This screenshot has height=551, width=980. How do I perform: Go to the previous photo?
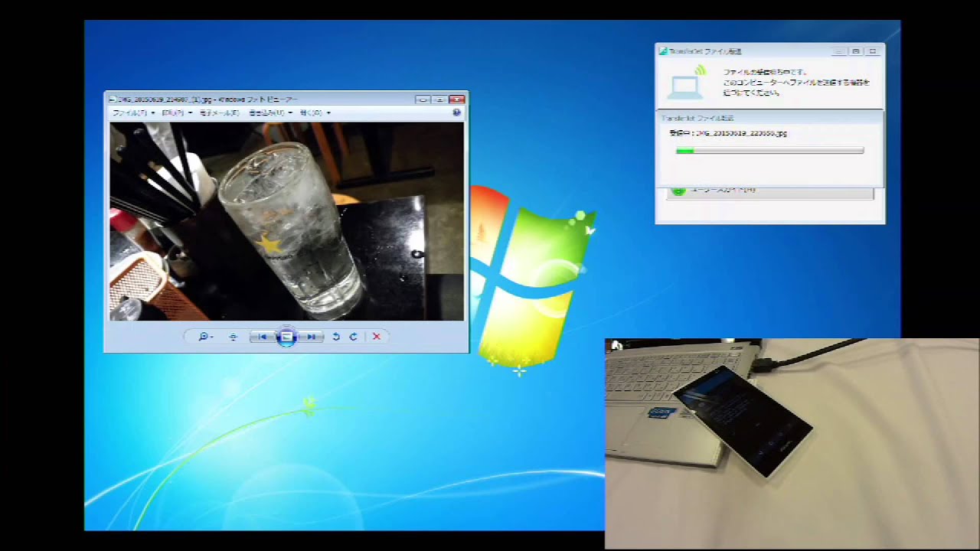click(263, 337)
